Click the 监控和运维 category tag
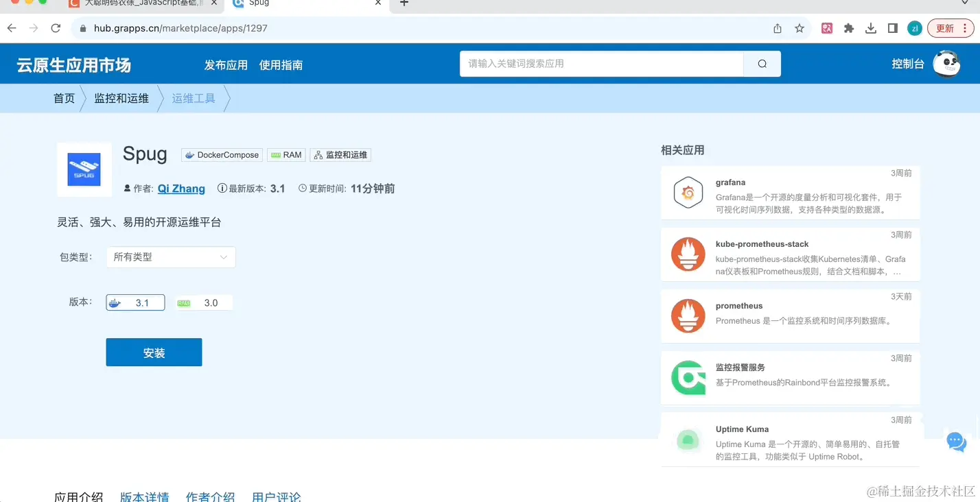 [x=340, y=155]
